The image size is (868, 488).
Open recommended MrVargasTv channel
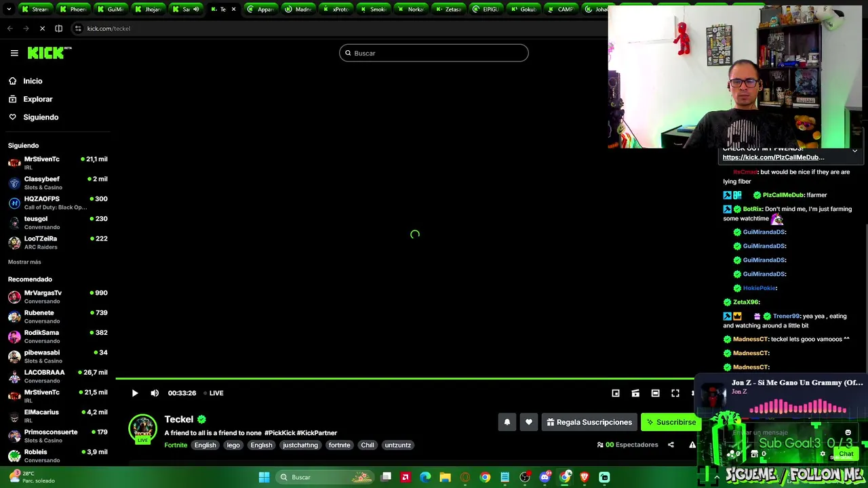tap(58, 296)
